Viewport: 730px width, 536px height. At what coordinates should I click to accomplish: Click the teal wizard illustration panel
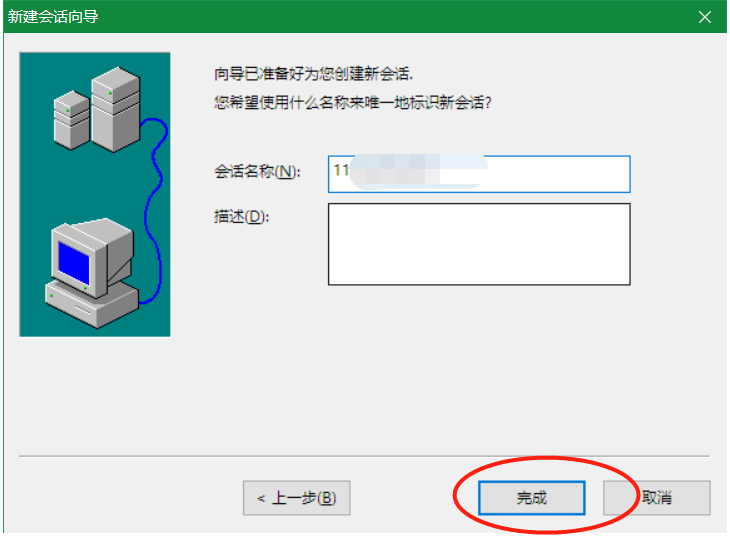pyautogui.click(x=95, y=194)
